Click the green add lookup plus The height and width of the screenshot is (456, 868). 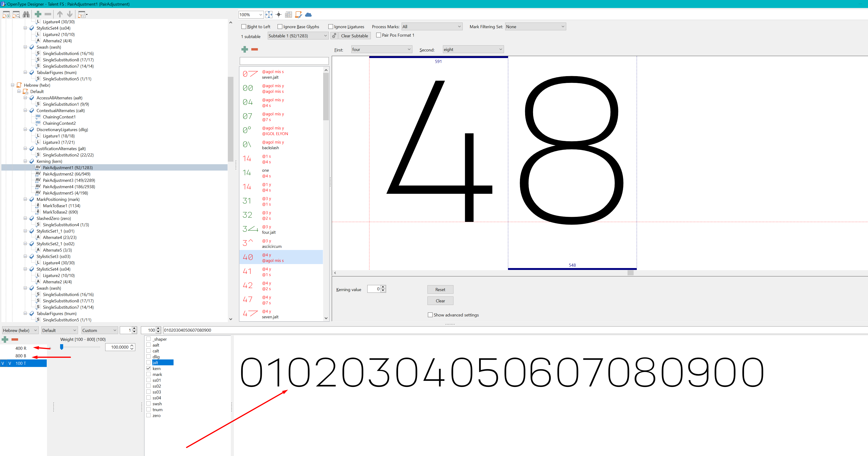coord(38,14)
